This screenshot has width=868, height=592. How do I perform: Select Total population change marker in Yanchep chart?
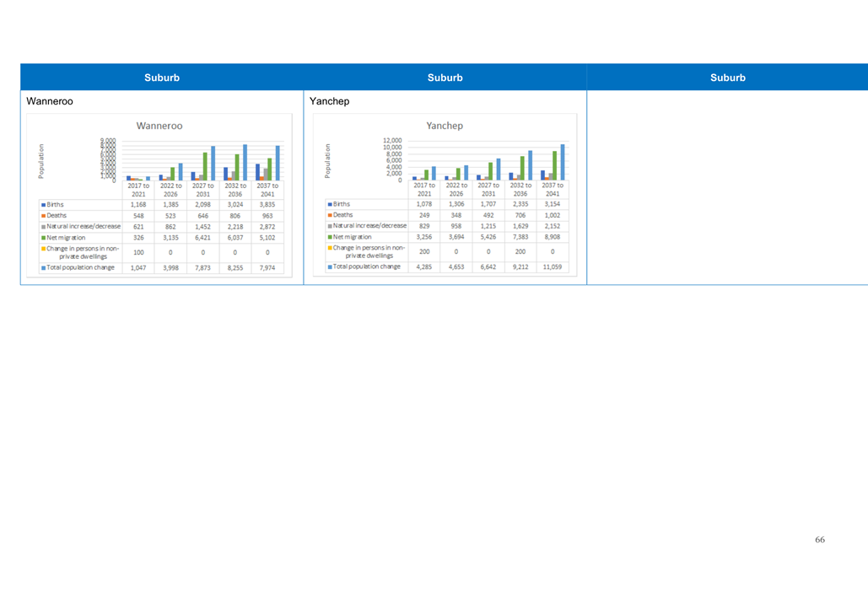tap(330, 266)
